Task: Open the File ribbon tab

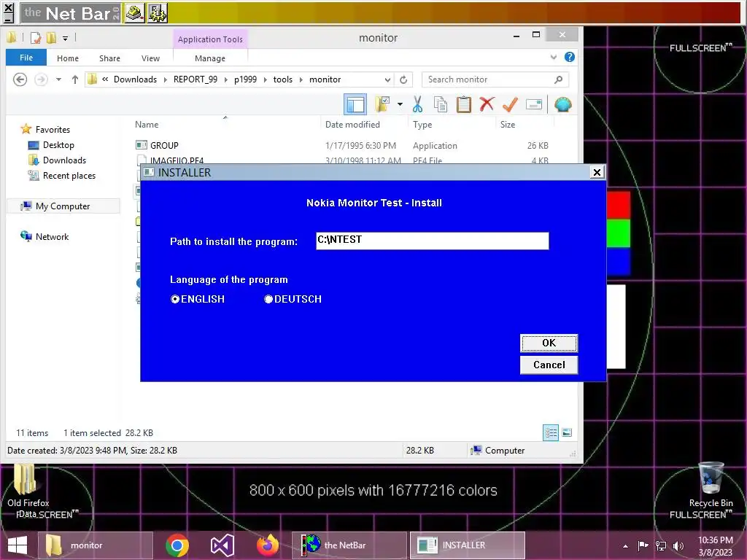Action: [26, 58]
